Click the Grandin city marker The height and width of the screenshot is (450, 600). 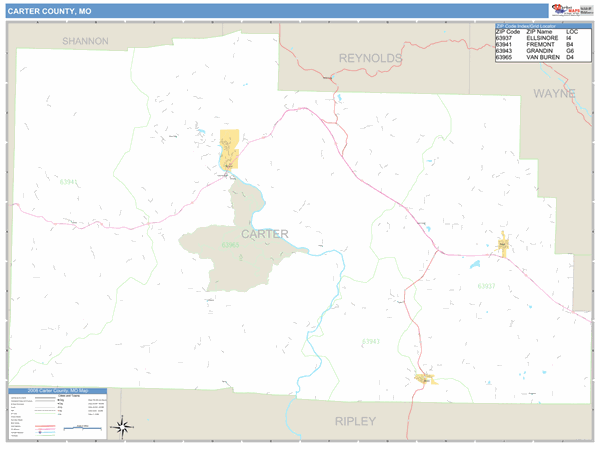(425, 378)
